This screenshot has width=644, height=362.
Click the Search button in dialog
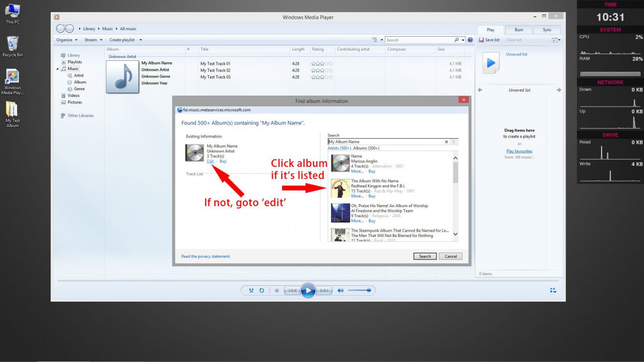pyautogui.click(x=425, y=256)
